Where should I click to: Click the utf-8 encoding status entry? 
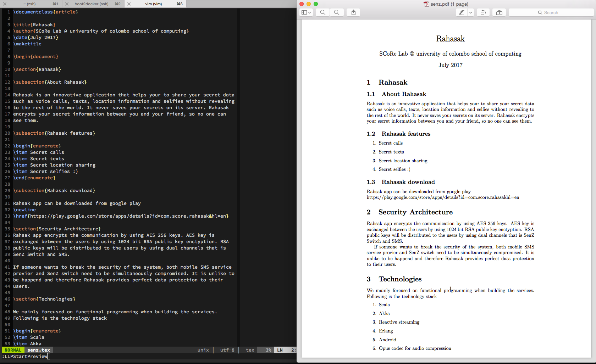coord(227,350)
